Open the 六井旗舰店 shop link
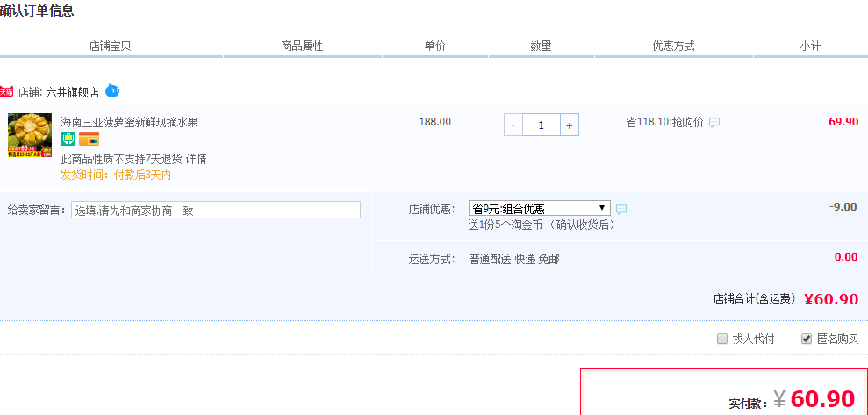 coord(73,92)
